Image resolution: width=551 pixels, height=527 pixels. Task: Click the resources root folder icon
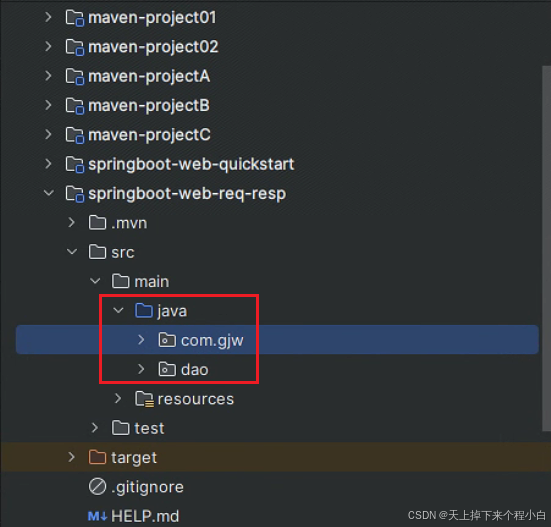pos(144,399)
